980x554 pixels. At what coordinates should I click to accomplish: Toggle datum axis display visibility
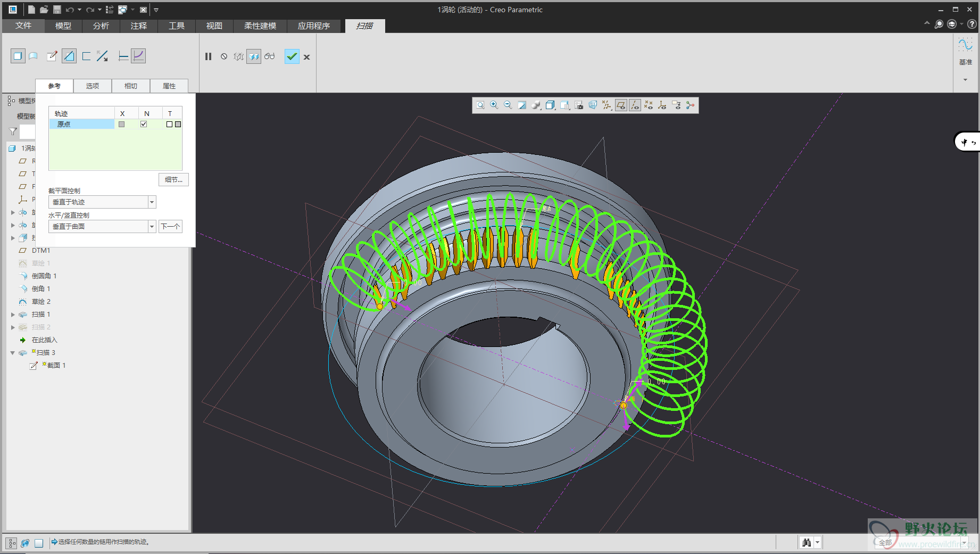click(x=635, y=105)
